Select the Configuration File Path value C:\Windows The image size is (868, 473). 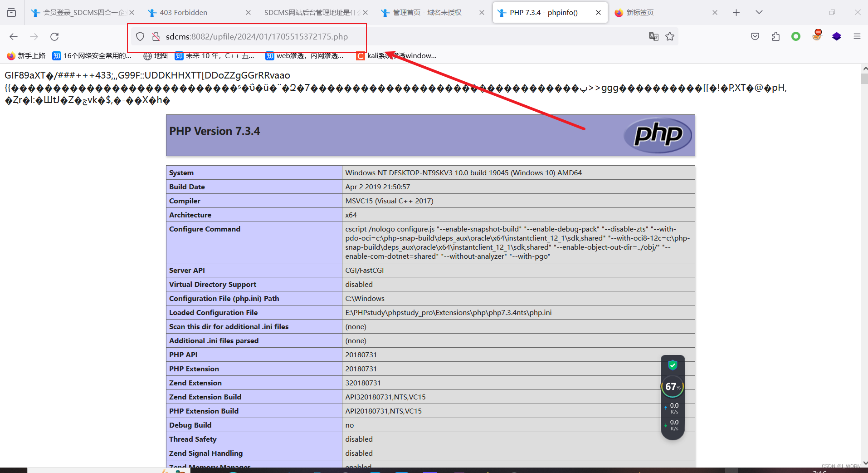point(365,299)
